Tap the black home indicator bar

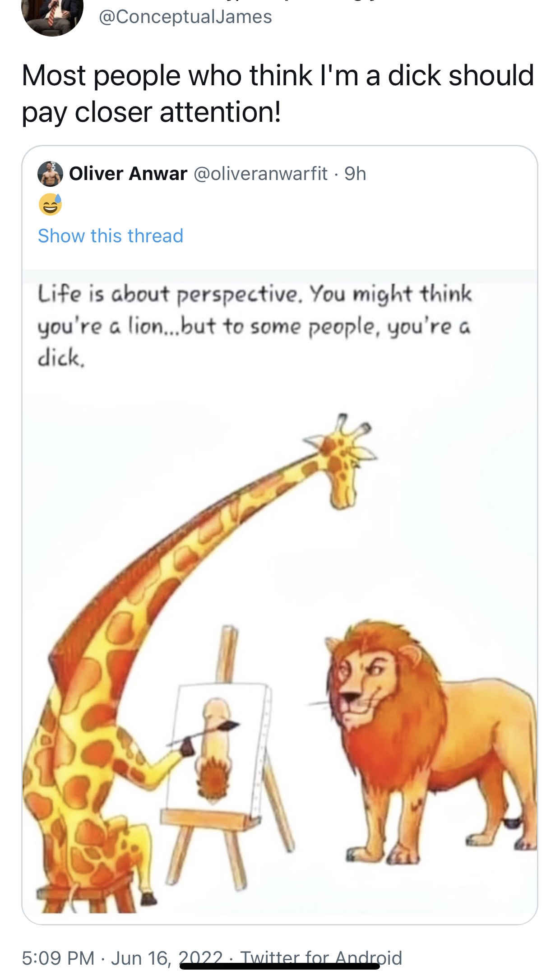(x=280, y=966)
